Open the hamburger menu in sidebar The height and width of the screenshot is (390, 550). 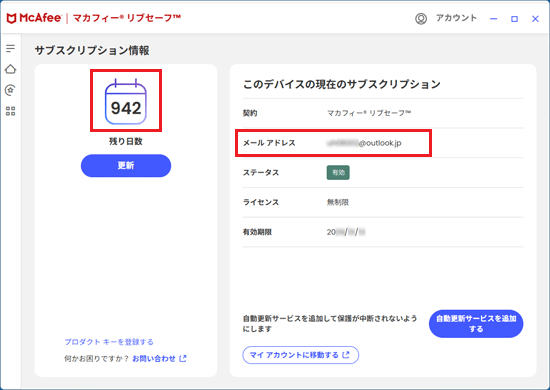coord(11,48)
